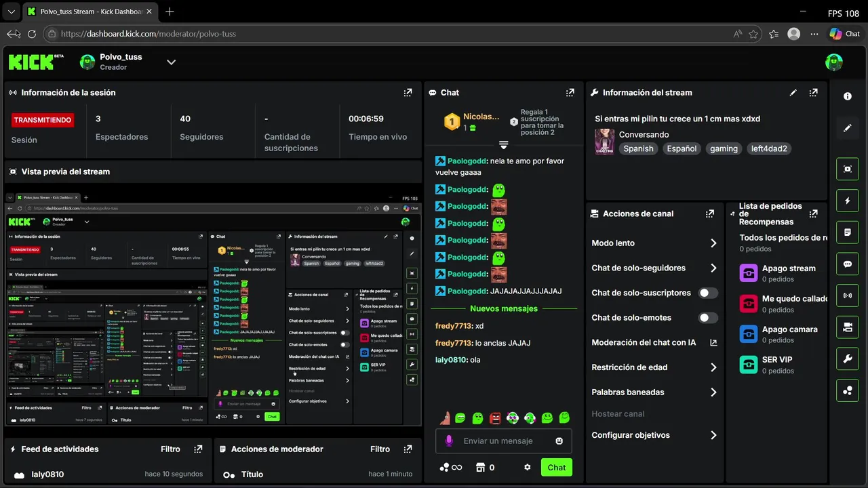Toggle the lightning activity feed sidebar icon
Viewport: 868px width, 488px height.
click(x=848, y=201)
